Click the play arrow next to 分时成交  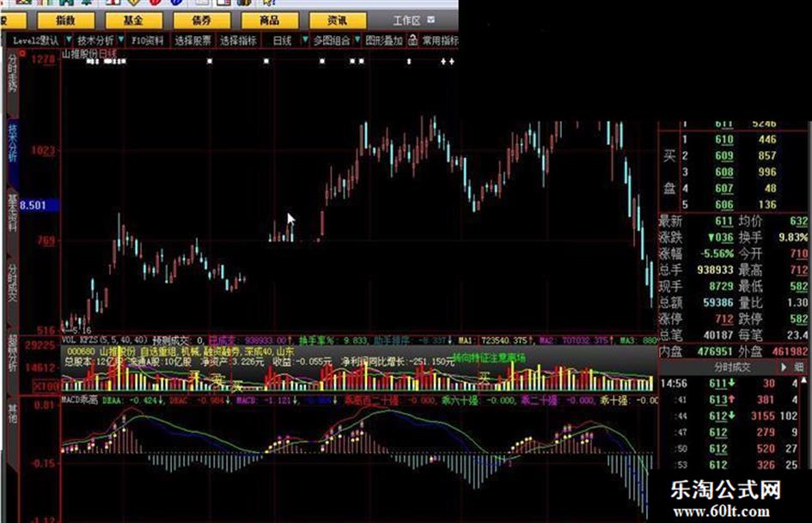(x=784, y=368)
